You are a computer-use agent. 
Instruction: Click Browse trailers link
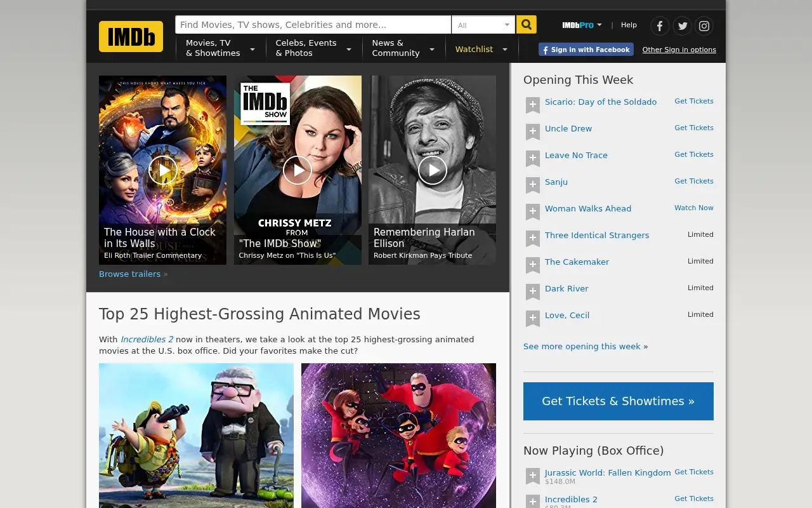point(129,274)
